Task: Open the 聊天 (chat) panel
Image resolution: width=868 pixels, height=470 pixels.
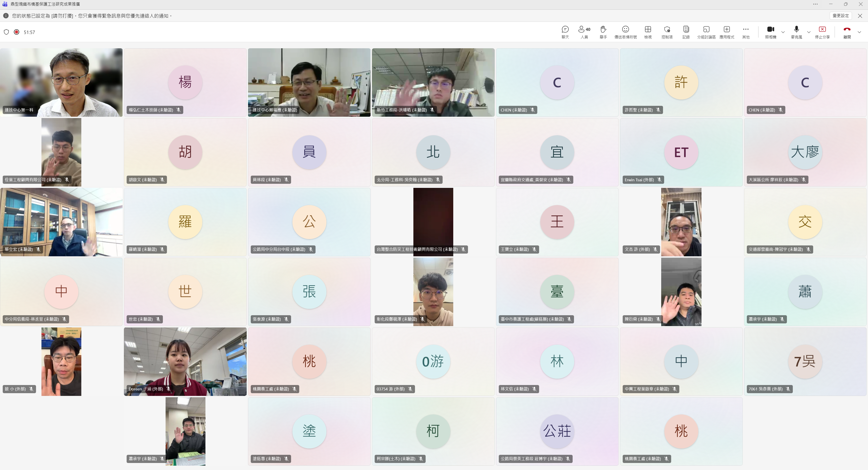Action: pos(565,32)
